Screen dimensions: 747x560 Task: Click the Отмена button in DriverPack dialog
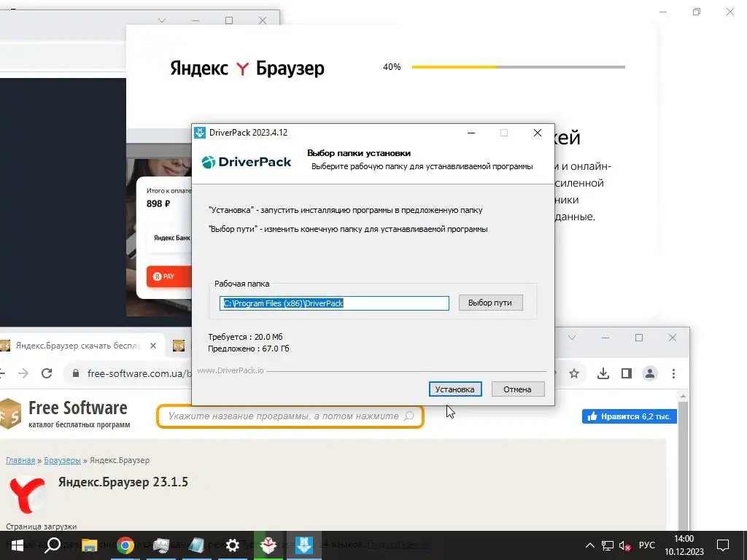tap(517, 389)
